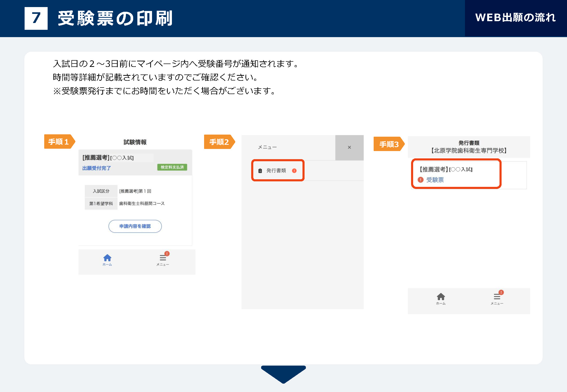
Task: Click the gray Home icon in step 3 mockup
Action: click(441, 297)
